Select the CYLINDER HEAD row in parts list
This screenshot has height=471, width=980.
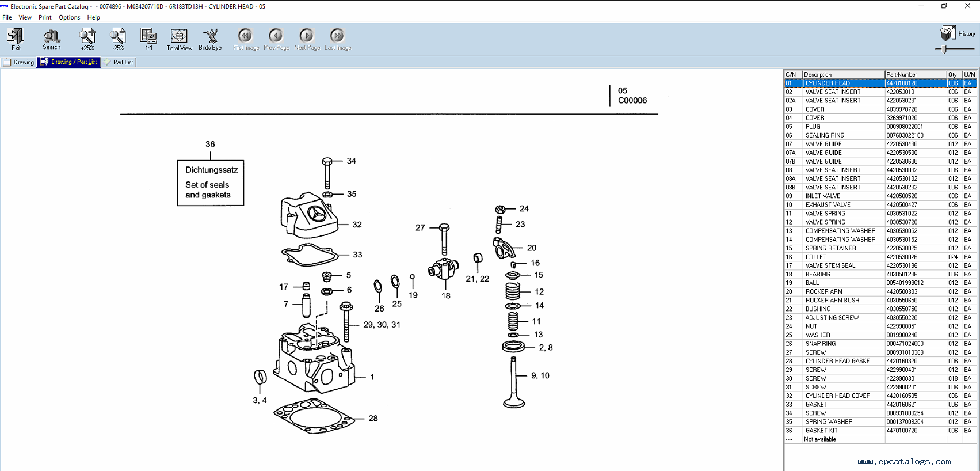843,83
